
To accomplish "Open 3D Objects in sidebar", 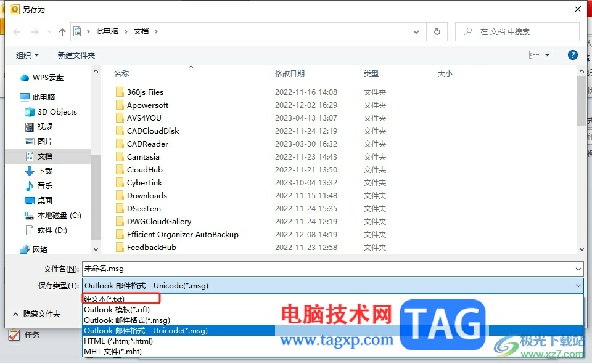I will click(51, 112).
